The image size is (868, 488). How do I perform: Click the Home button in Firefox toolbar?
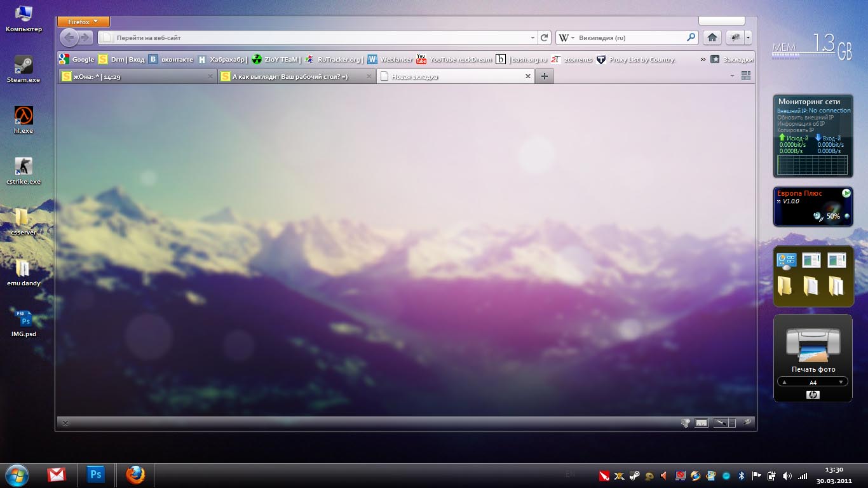click(712, 37)
